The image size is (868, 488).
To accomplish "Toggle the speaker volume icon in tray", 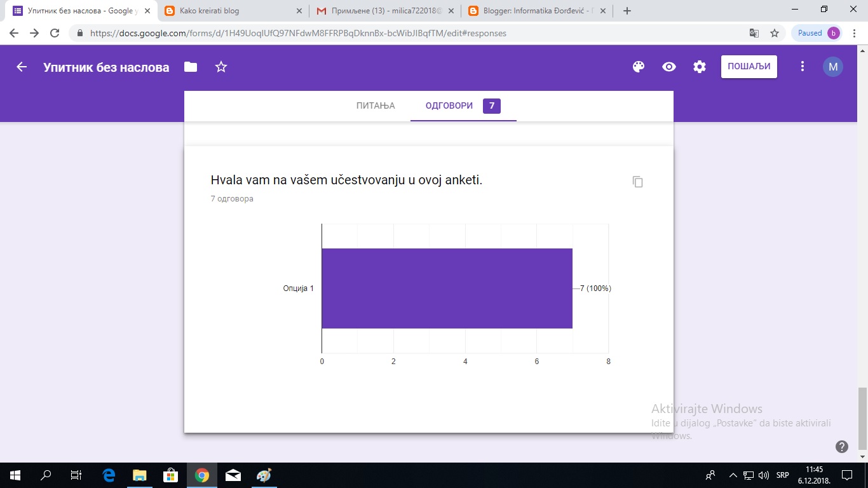I will (764, 475).
